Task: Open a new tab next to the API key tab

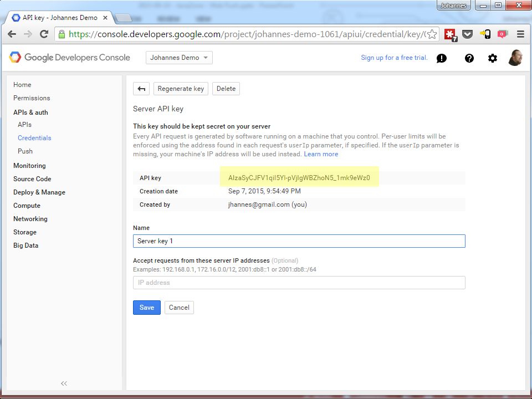Action: [124, 18]
